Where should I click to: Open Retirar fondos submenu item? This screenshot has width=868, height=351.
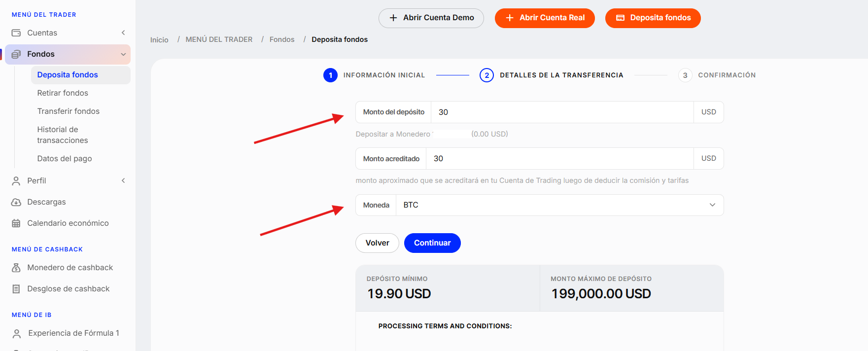tap(63, 93)
